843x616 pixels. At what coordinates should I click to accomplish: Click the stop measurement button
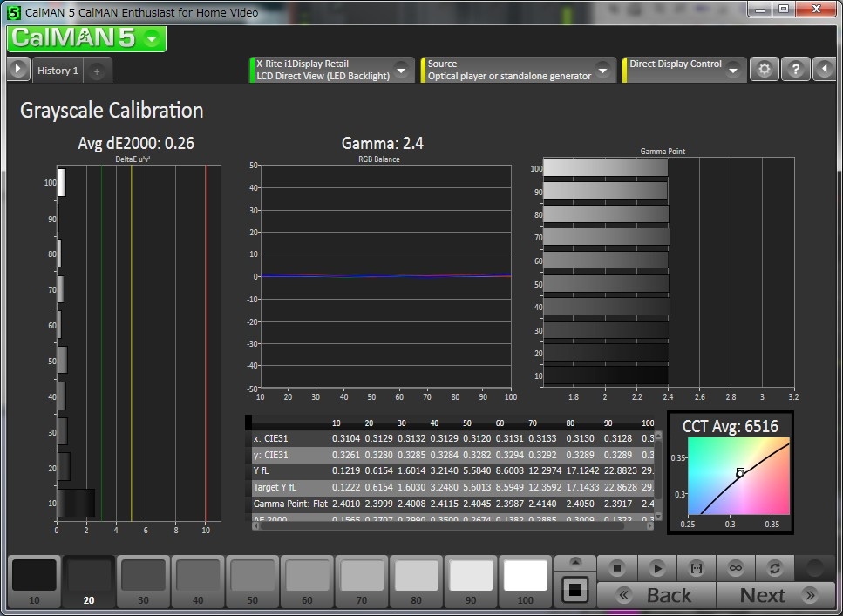[x=617, y=568]
